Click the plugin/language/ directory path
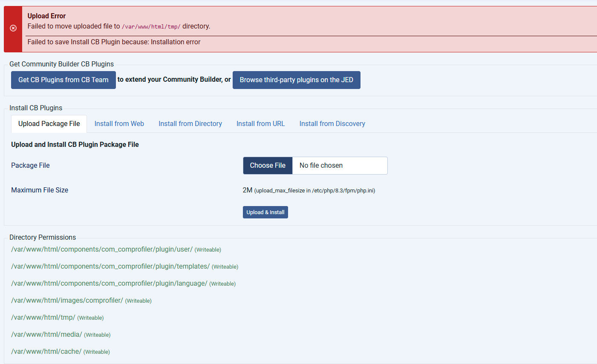 coord(109,284)
